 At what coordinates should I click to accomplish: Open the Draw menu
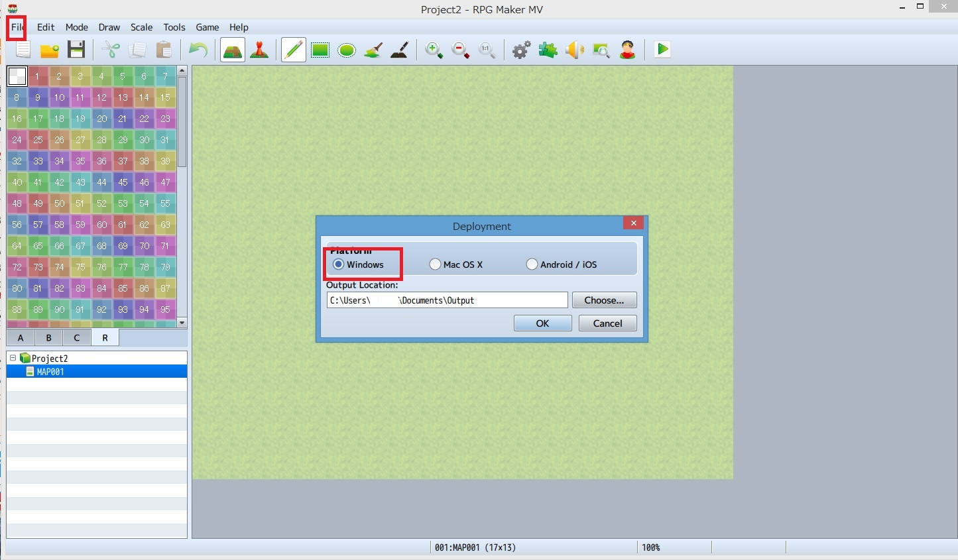[109, 27]
